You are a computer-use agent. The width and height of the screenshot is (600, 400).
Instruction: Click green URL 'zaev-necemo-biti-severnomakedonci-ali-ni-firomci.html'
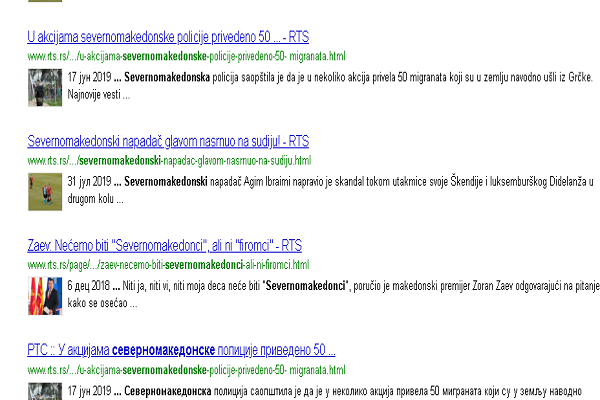[x=168, y=265]
